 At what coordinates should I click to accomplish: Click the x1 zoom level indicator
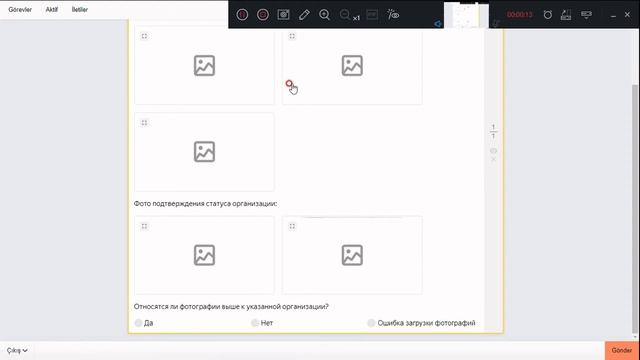[357, 18]
